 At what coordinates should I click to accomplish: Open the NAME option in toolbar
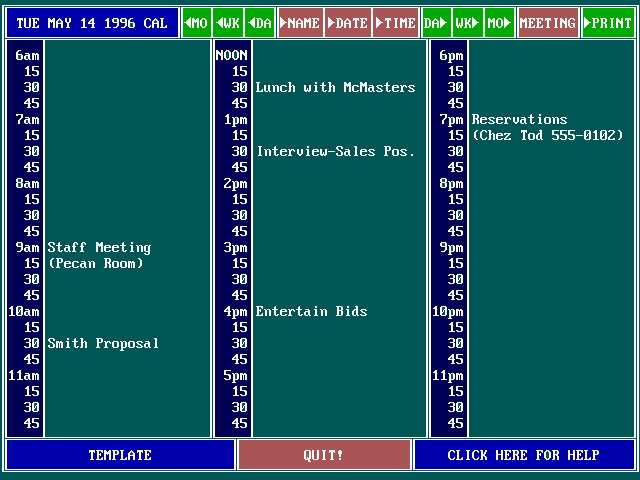pyautogui.click(x=300, y=23)
